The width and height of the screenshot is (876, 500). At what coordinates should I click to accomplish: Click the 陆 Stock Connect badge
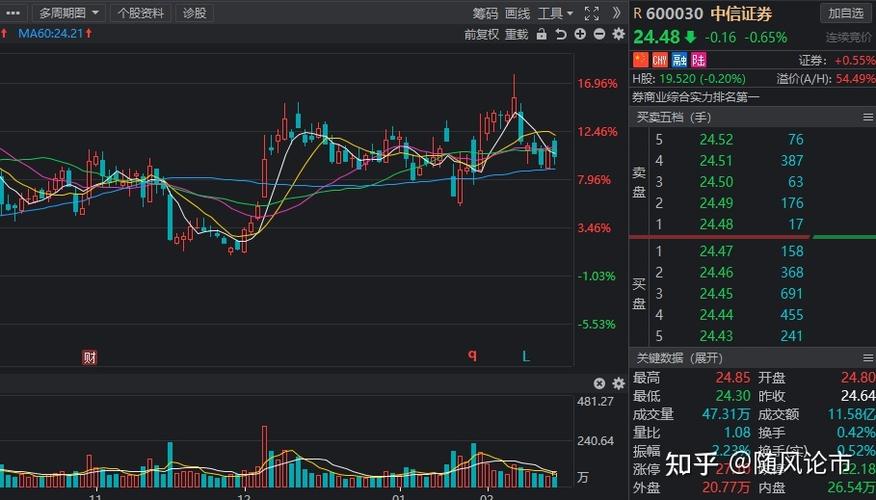click(x=698, y=59)
